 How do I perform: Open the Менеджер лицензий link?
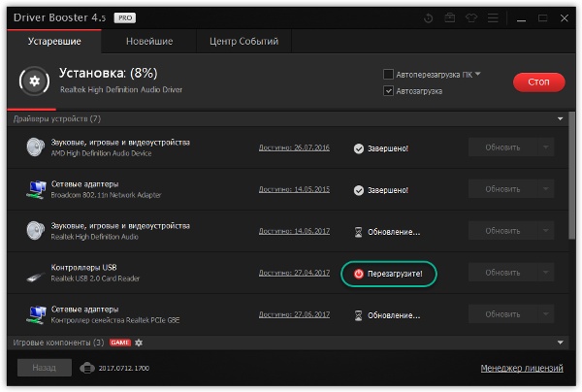pyautogui.click(x=522, y=368)
